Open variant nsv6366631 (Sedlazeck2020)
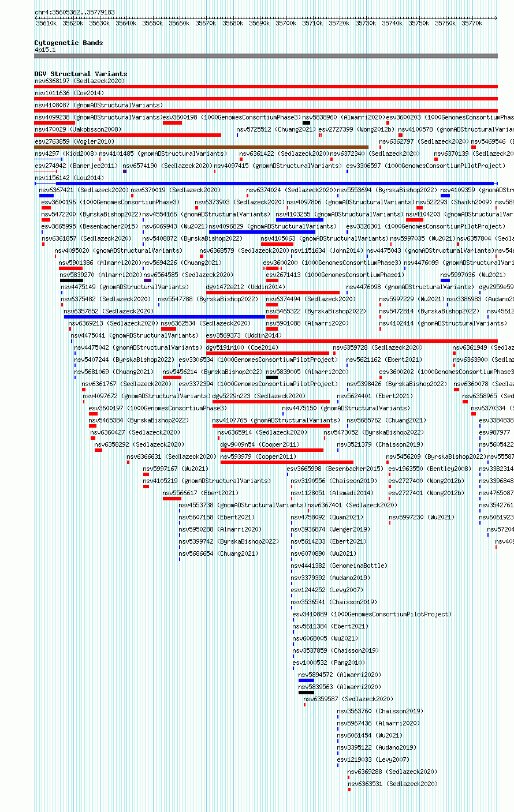The height and width of the screenshot is (812, 514). click(x=172, y=456)
